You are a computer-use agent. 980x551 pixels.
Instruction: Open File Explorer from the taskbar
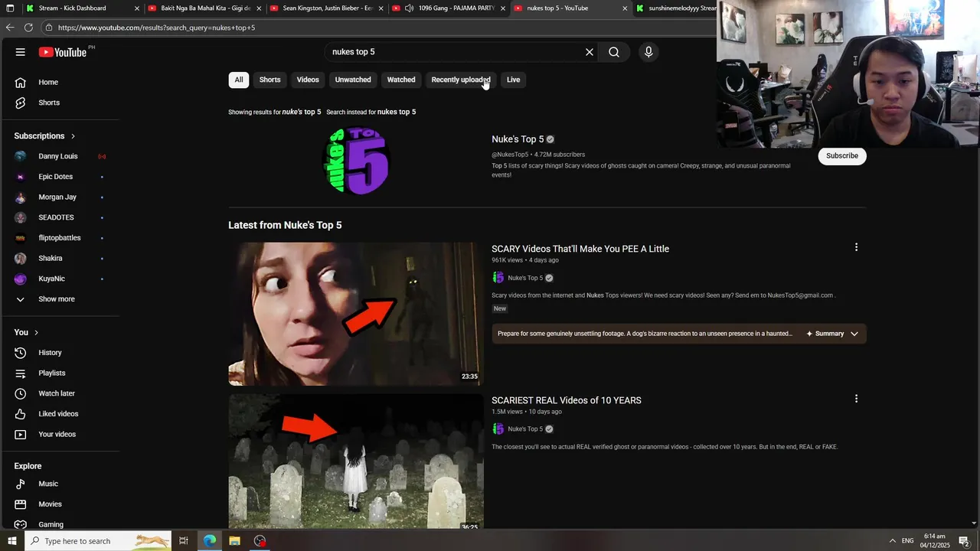click(x=235, y=541)
